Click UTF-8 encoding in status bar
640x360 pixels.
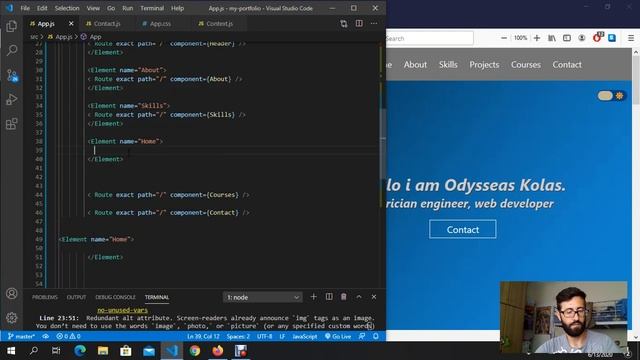[x=264, y=336]
